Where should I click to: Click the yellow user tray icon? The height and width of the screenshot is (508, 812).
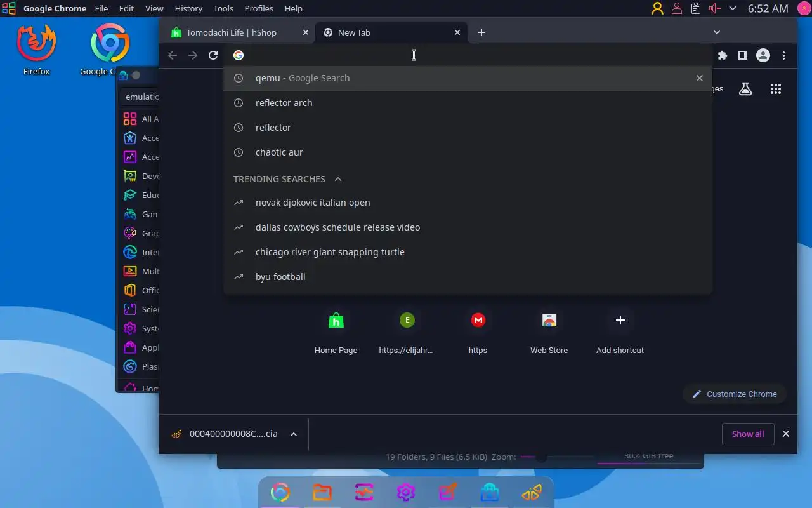[657, 8]
